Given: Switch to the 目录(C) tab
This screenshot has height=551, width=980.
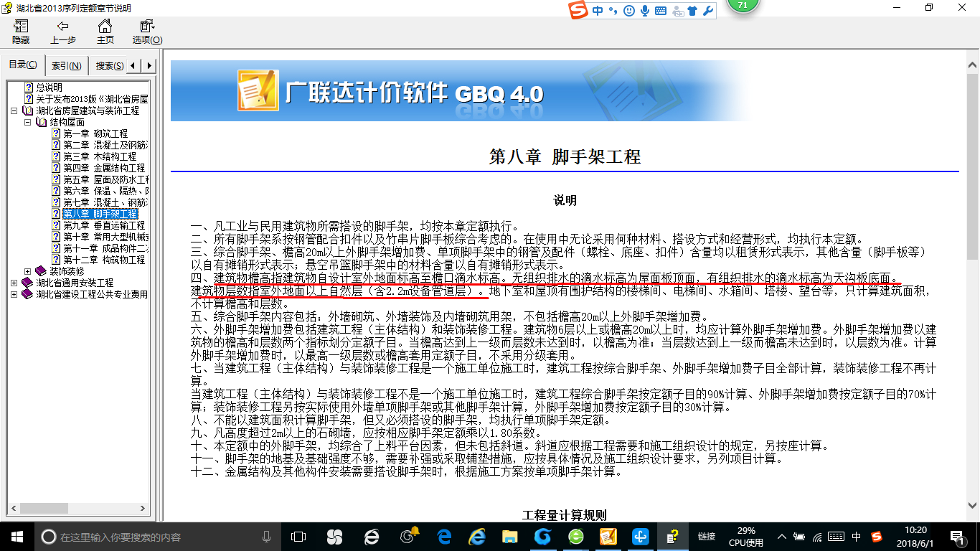Looking at the screenshot, I should 23,65.
